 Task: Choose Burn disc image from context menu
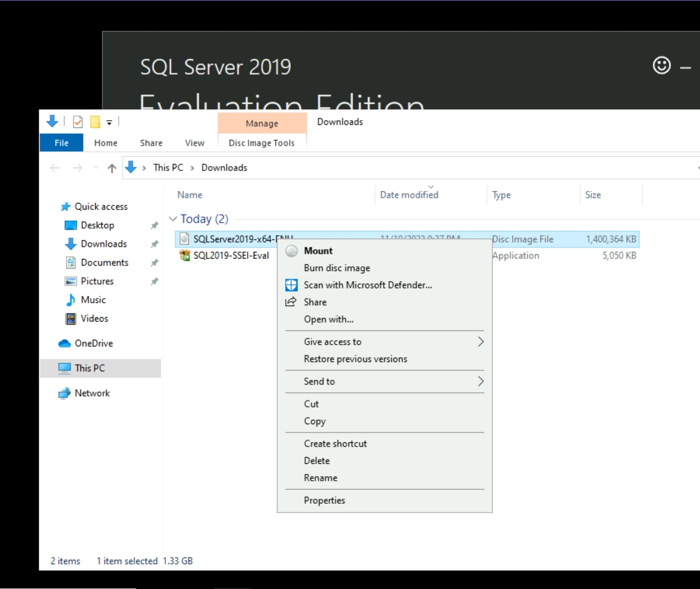[336, 268]
